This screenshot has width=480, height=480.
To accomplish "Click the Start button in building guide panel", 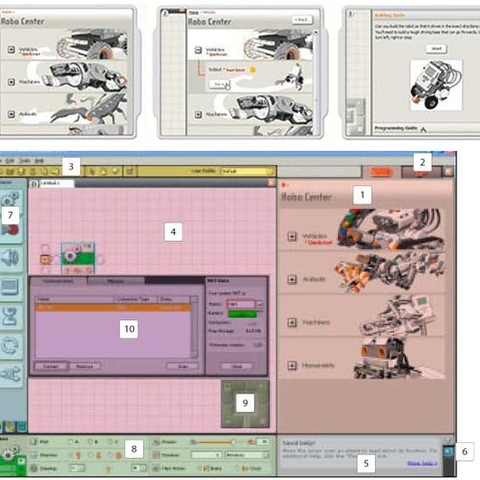I will [436, 49].
